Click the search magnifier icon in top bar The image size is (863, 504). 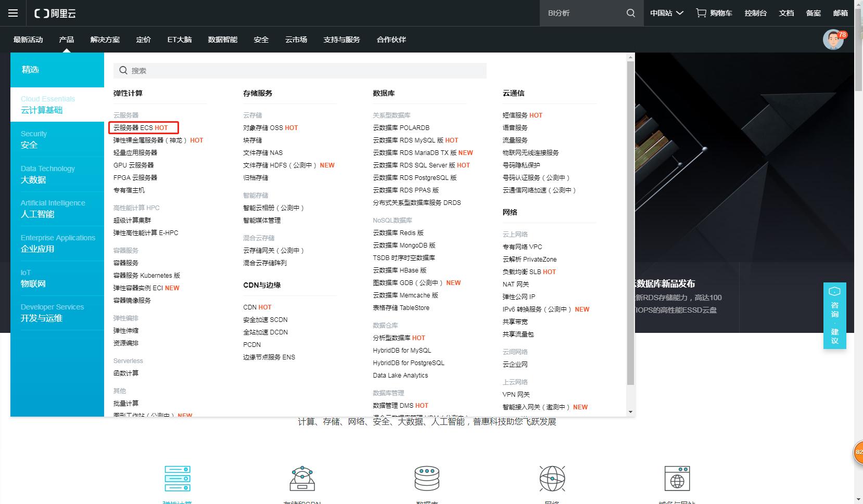coord(630,13)
